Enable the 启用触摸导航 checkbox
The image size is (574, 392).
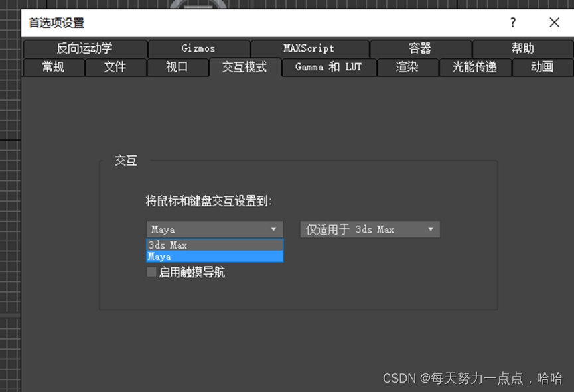tap(151, 272)
